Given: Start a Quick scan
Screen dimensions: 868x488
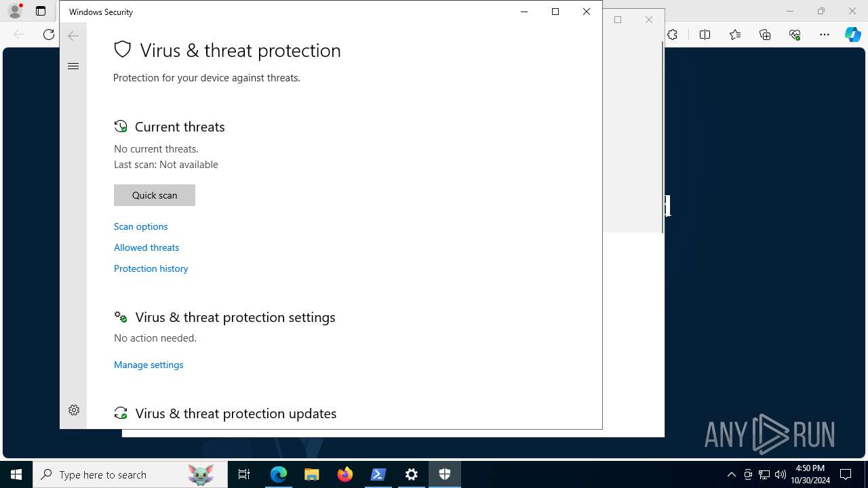Looking at the screenshot, I should tap(155, 195).
